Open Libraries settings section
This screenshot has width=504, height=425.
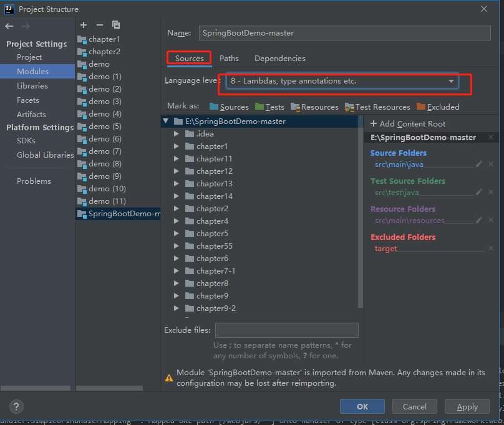(x=32, y=86)
